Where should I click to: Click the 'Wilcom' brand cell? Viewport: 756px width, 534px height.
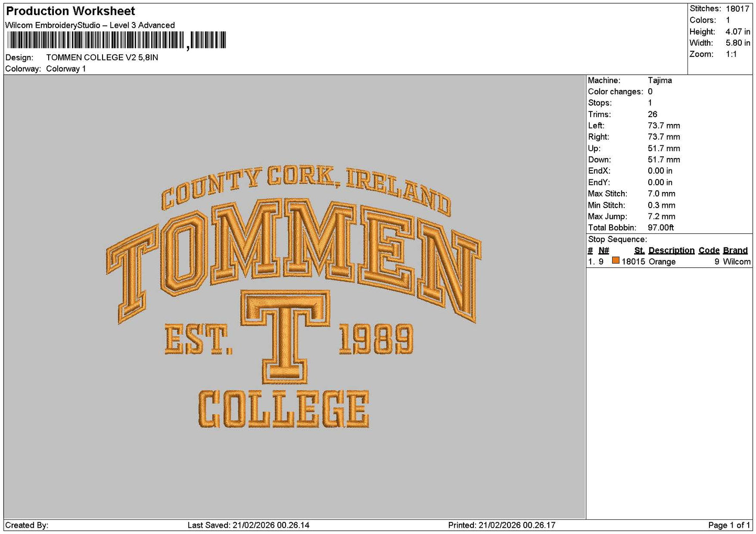(737, 262)
